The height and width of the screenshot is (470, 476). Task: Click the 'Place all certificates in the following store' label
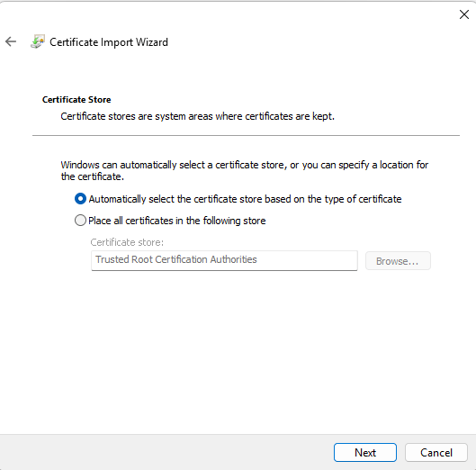tap(177, 221)
